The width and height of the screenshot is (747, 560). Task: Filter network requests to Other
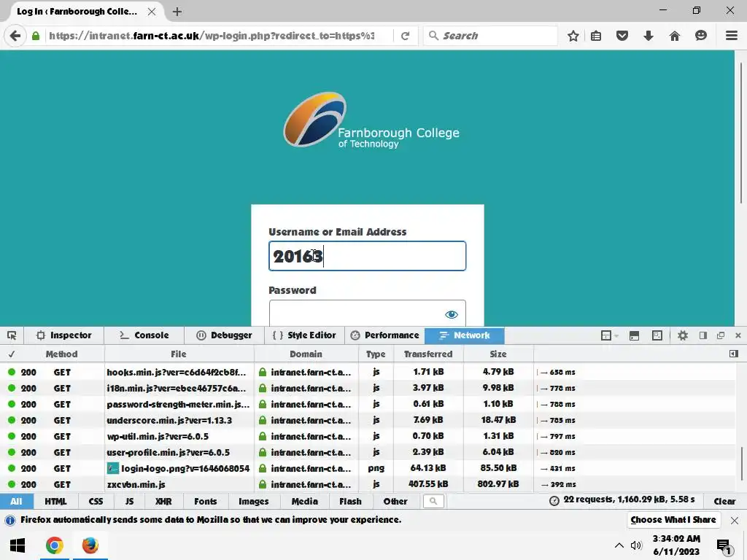click(395, 501)
